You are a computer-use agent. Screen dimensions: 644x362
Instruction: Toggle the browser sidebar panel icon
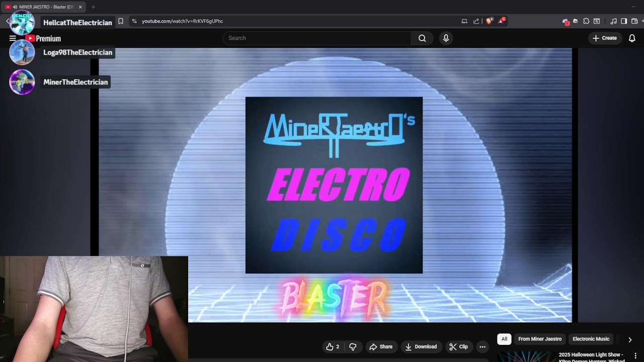pyautogui.click(x=624, y=21)
